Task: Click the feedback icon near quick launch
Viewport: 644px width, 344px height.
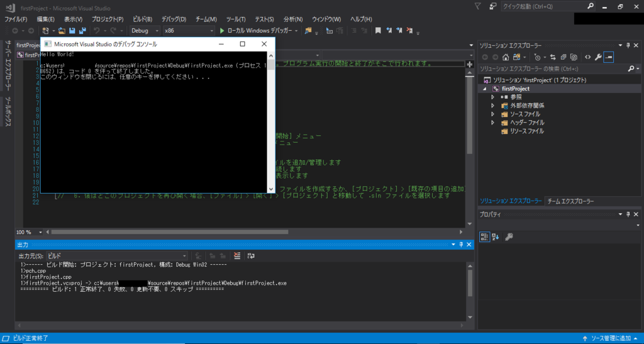Action: click(492, 6)
